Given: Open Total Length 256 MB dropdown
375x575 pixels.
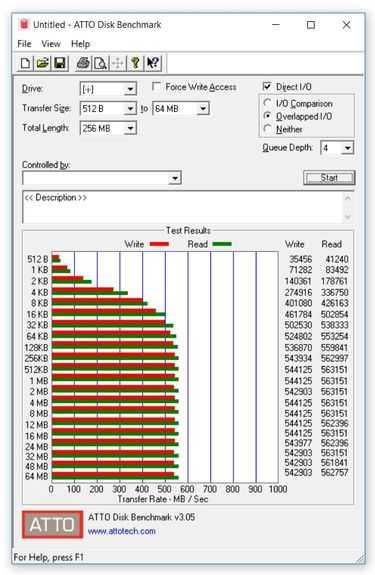Looking at the screenshot, I should coord(130,128).
